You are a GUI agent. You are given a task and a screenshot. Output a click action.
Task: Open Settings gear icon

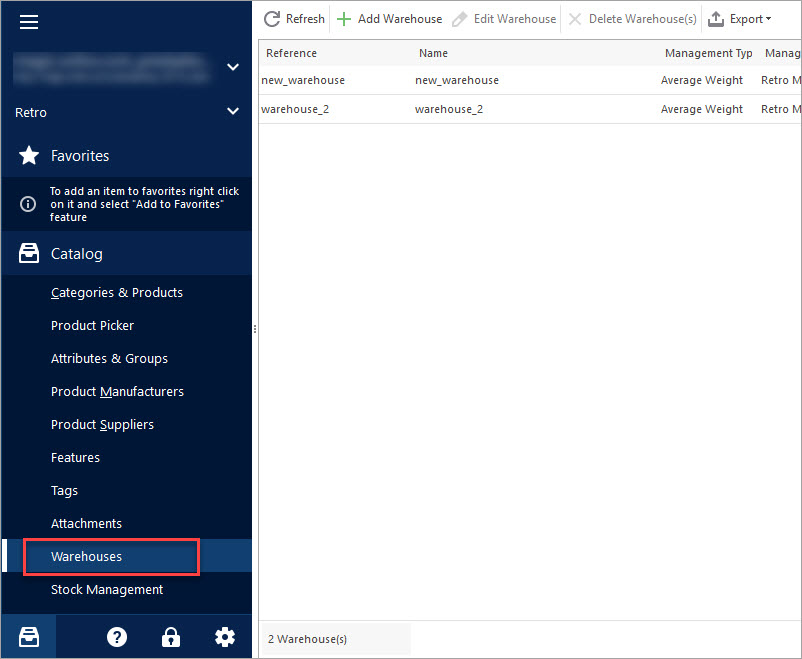[225, 637]
